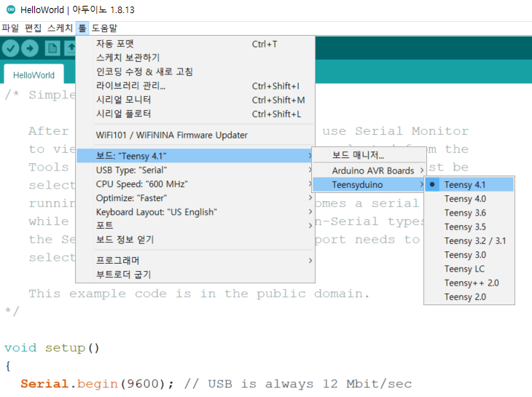Open 시리얼 플로터 (Serial Plotter)
This screenshot has width=532, height=397.
[195, 114]
